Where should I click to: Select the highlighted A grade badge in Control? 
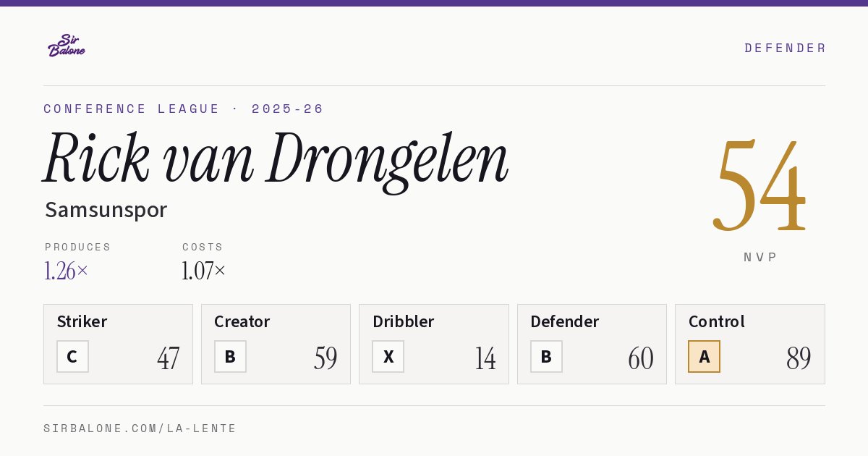coord(704,356)
